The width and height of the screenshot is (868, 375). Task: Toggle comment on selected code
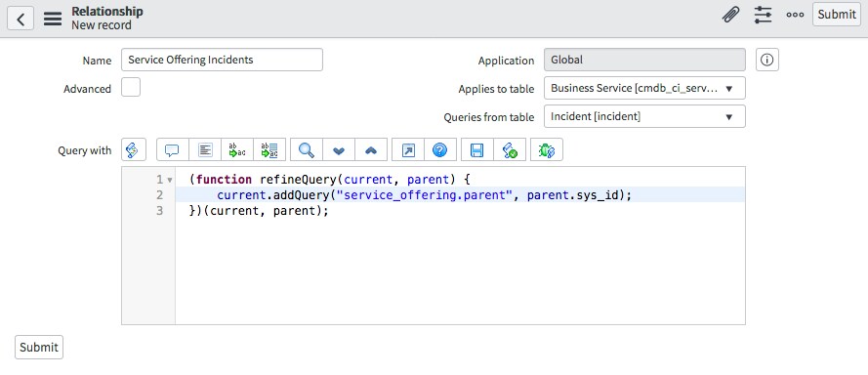[173, 149]
